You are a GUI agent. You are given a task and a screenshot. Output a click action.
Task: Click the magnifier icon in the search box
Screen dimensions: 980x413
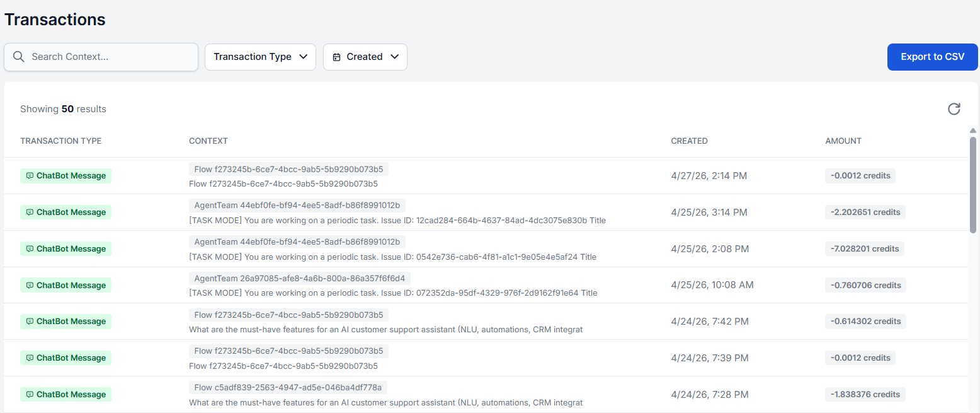[x=19, y=57]
